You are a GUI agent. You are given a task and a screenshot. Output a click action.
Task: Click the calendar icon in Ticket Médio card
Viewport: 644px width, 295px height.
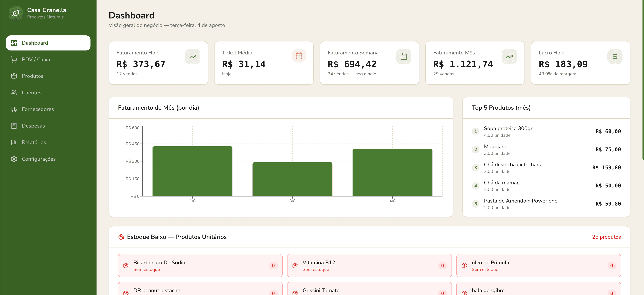299,56
